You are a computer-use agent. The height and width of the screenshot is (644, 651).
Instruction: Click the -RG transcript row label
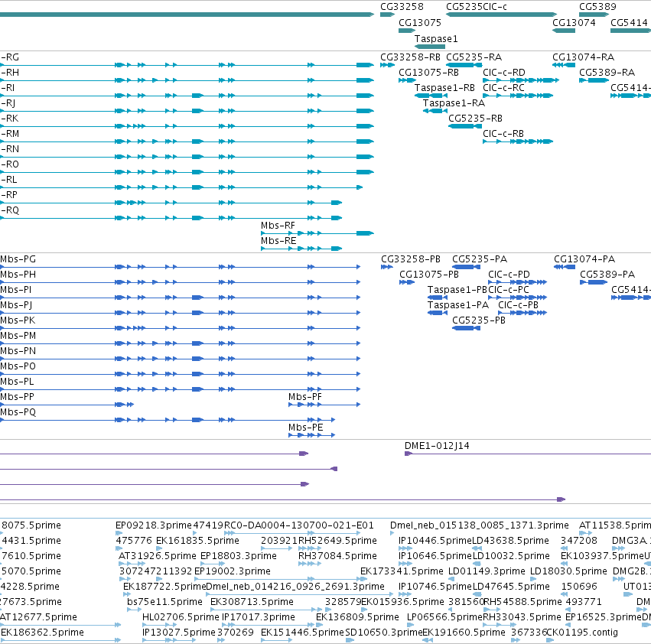9,57
